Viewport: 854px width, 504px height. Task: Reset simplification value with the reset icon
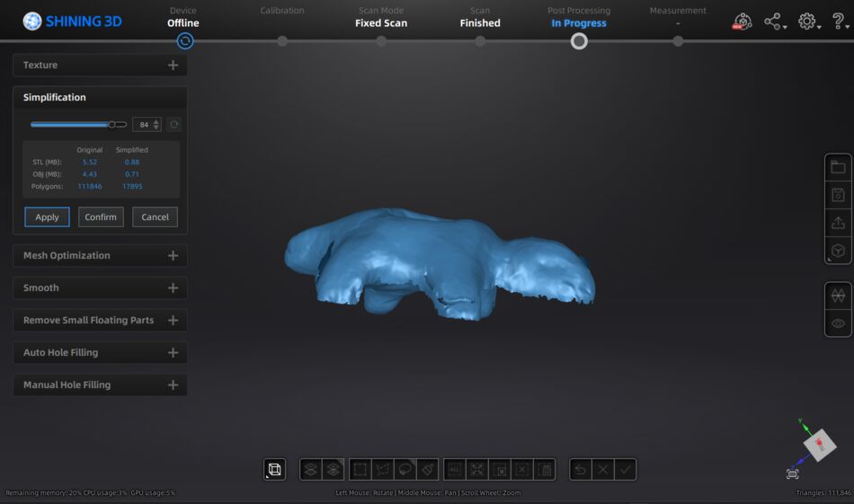tap(173, 125)
